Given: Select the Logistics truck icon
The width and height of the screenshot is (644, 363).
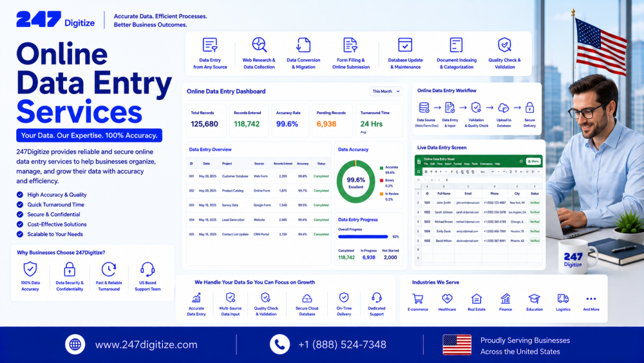Looking at the screenshot, I should pos(563,299).
